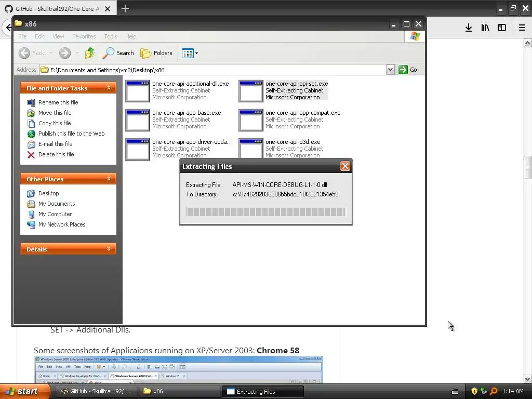Select one-core-api-additional-dll.exe file icon

(137, 91)
